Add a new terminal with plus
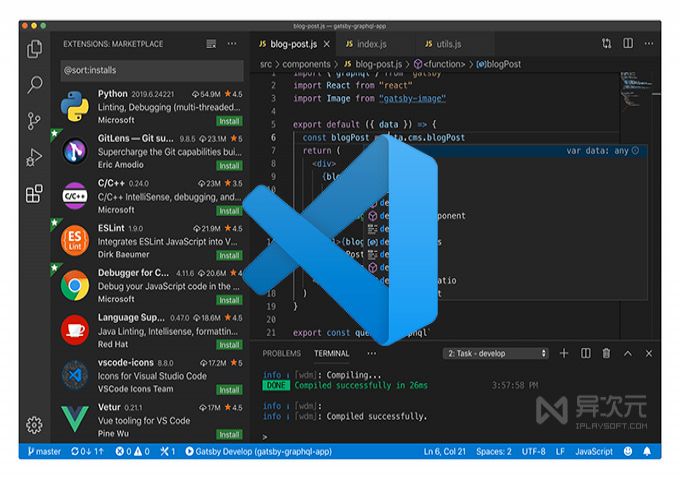 (564, 353)
